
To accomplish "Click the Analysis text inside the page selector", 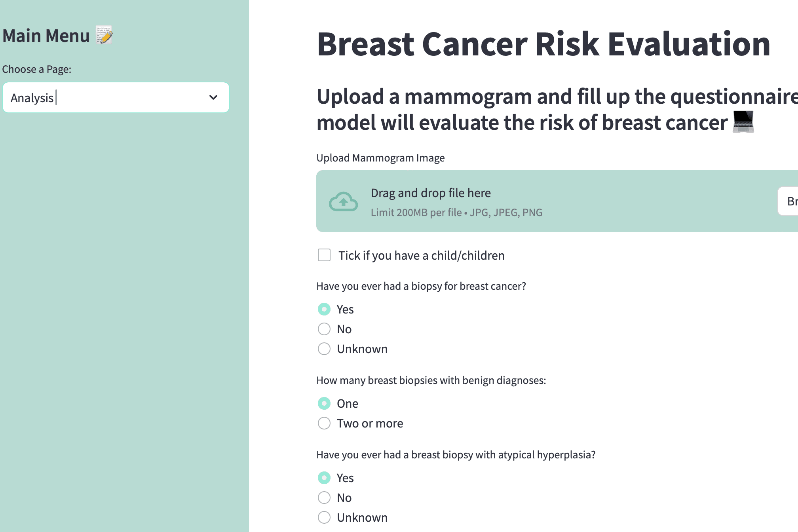I will pyautogui.click(x=32, y=97).
